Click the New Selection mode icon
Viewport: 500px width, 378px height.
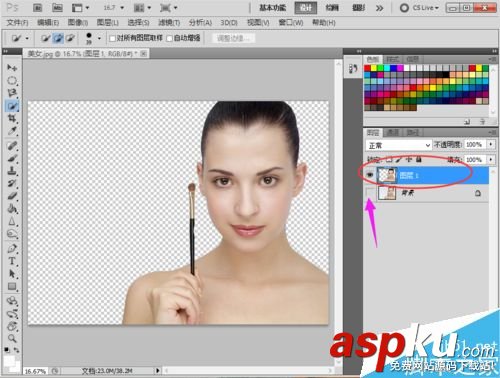click(46, 38)
